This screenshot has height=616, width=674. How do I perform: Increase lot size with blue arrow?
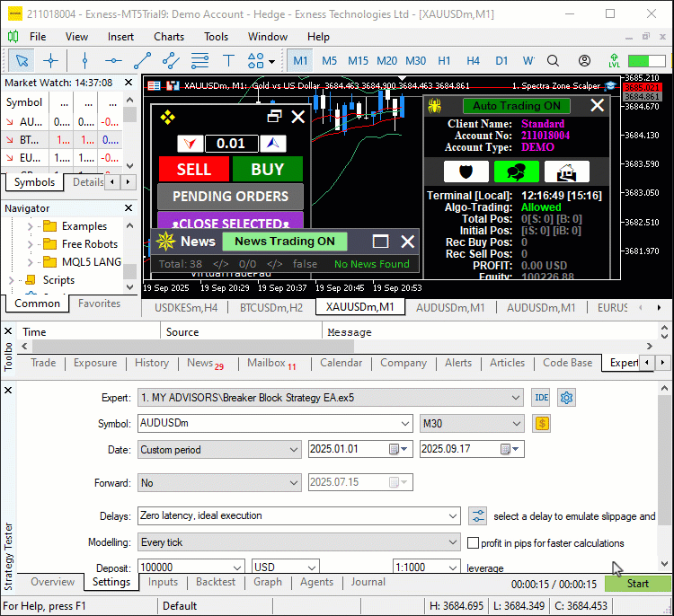tap(273, 144)
